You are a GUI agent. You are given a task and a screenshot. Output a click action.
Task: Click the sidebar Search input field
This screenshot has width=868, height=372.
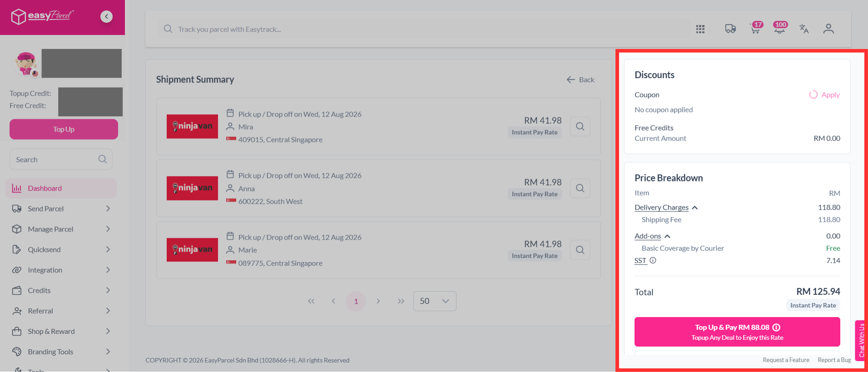(x=61, y=159)
